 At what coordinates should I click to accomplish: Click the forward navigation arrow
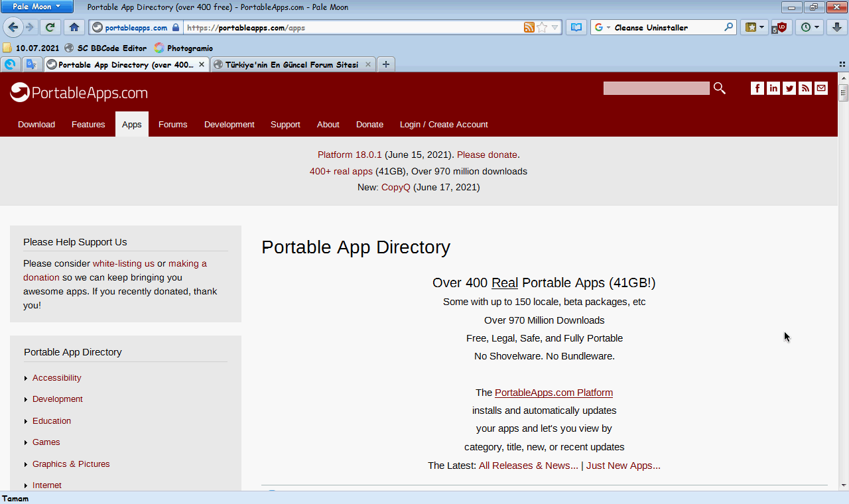tap(30, 27)
